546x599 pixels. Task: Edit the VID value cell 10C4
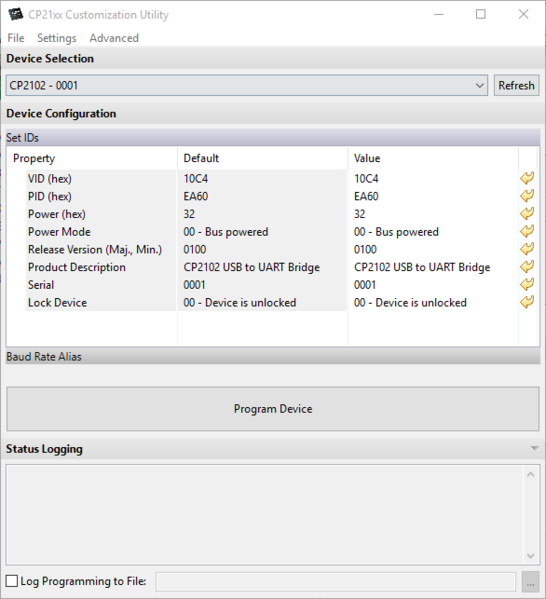pyautogui.click(x=433, y=178)
